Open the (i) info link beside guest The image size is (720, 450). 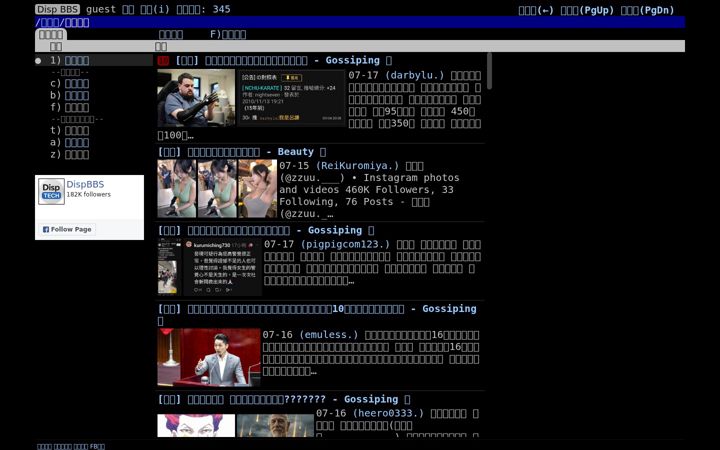pos(155,9)
